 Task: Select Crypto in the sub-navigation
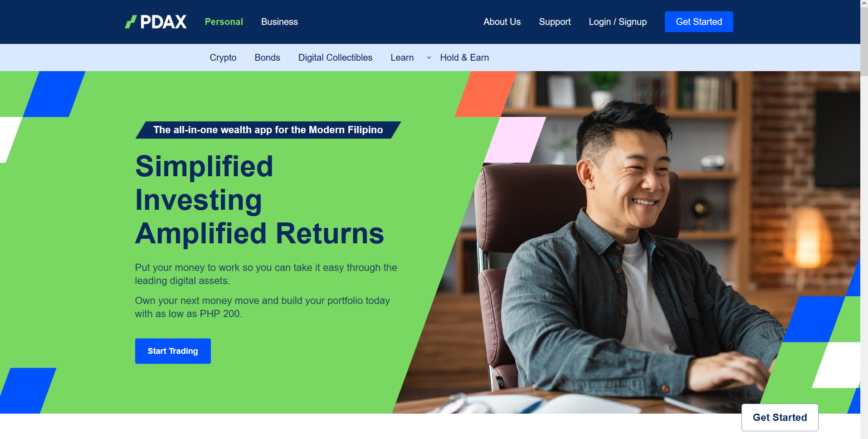point(223,58)
